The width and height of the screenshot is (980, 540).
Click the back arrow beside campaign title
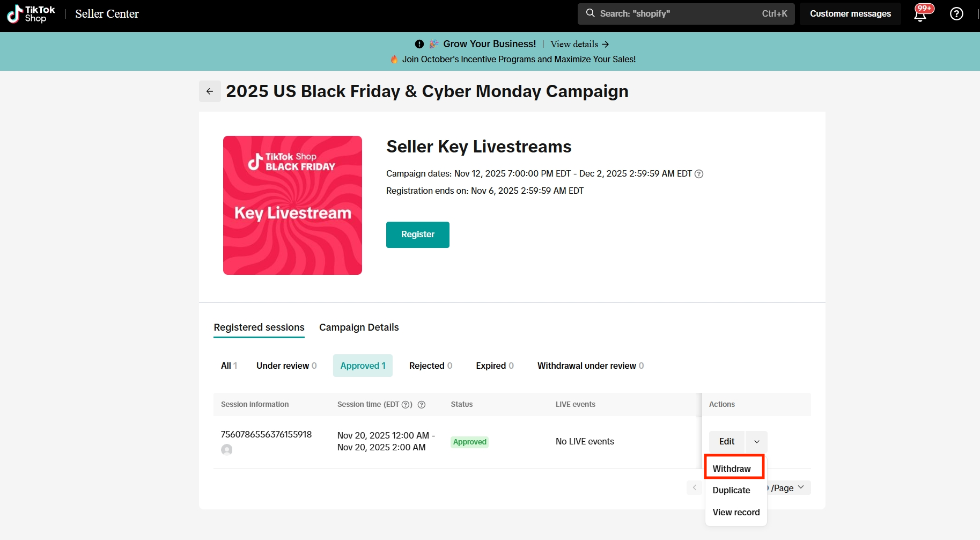tap(210, 91)
